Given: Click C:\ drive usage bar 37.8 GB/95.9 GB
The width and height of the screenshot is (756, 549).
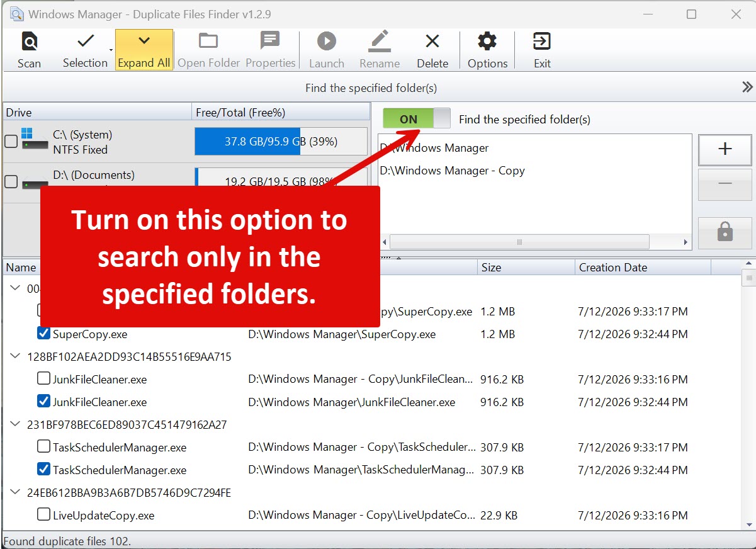Looking at the screenshot, I should (x=281, y=142).
